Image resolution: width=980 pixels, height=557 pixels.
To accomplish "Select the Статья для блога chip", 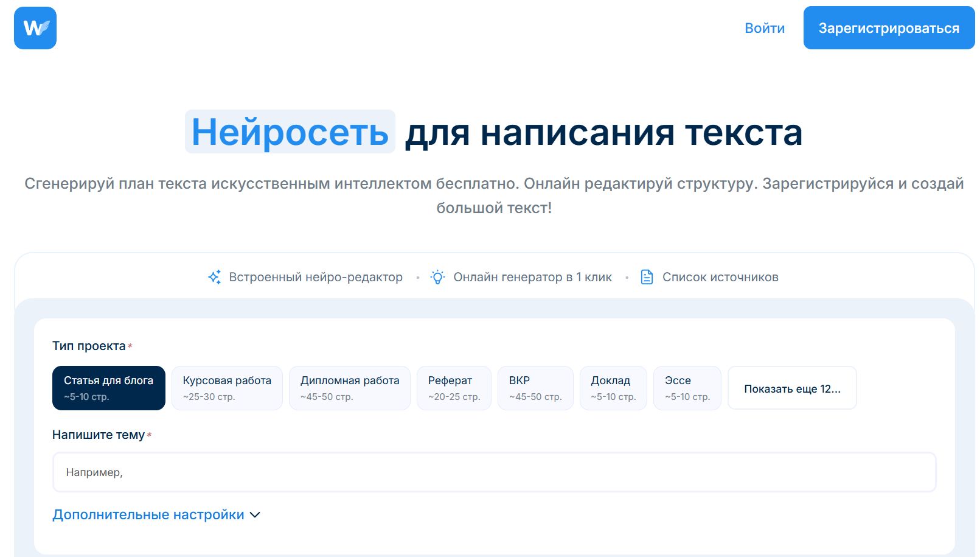I will point(109,388).
